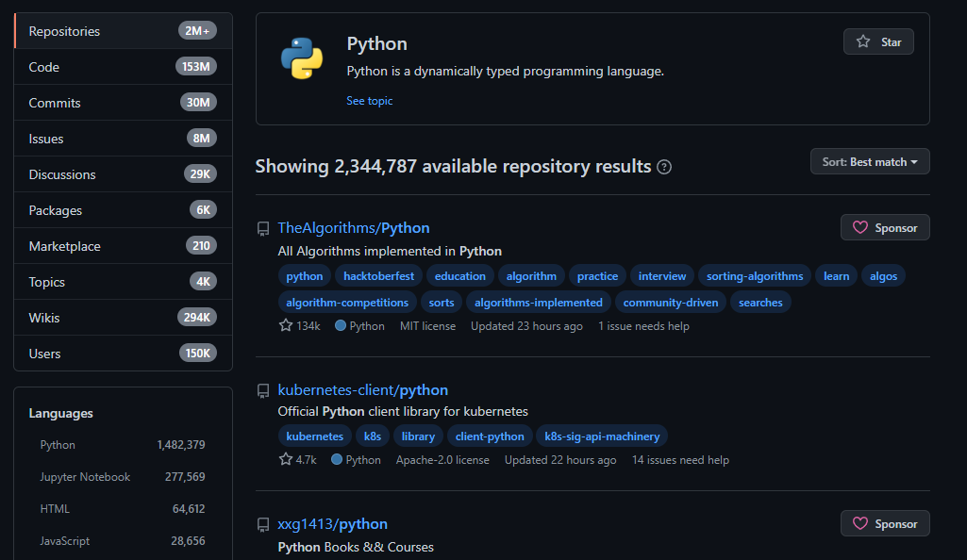Click 'Updated 23 hours ago' text

click(526, 326)
